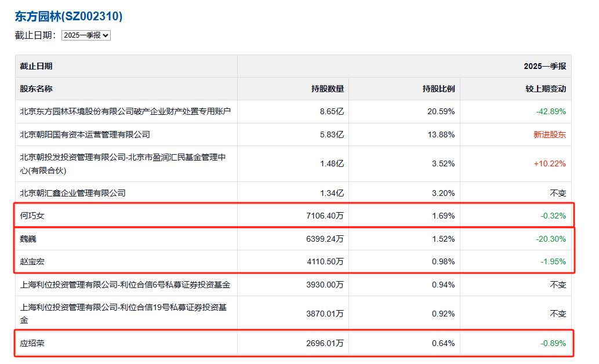The height and width of the screenshot is (364, 599).
Task: Click the 1.52% holding ratio
Action: (x=444, y=239)
